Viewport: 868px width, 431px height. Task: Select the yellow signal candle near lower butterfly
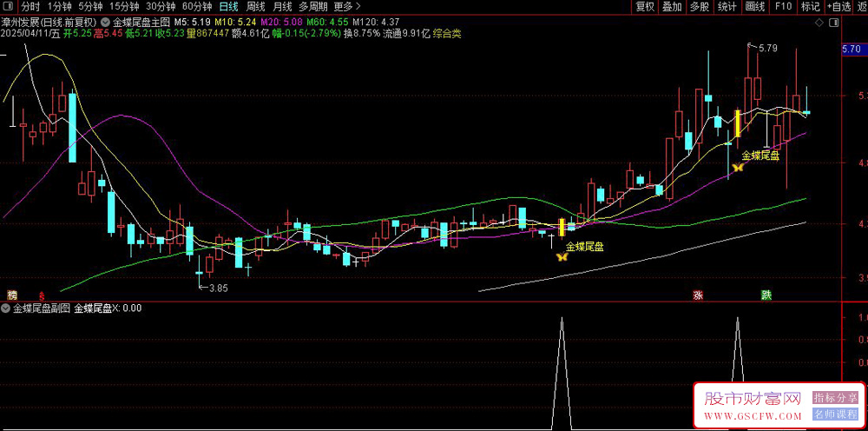562,227
